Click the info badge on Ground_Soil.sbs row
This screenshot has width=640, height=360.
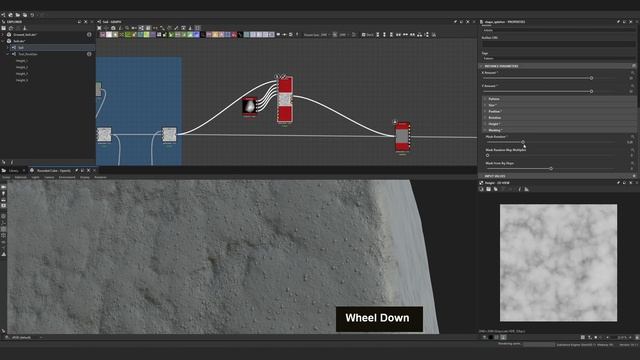pyautogui.click(x=89, y=35)
